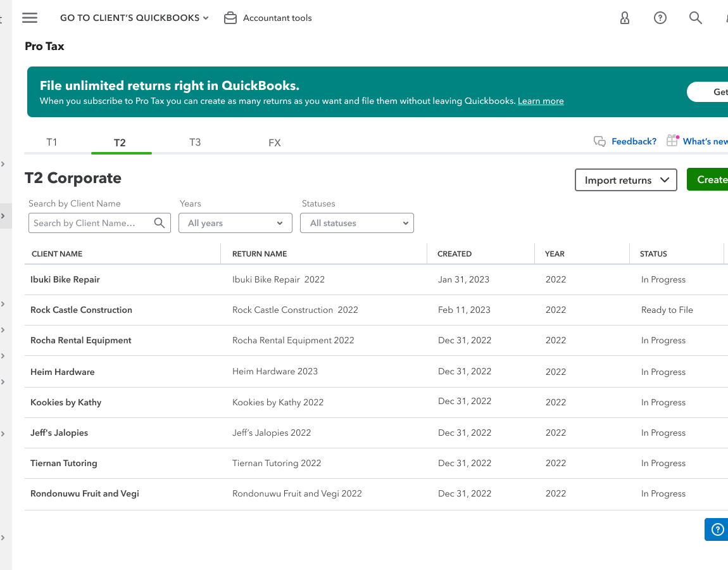The image size is (728, 570).
Task: Open return Rock Castle Construction 2022
Action: (295, 310)
